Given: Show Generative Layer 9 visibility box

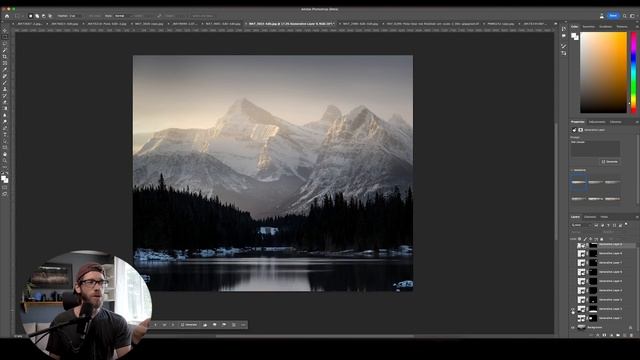Looking at the screenshot, I should 573,245.
